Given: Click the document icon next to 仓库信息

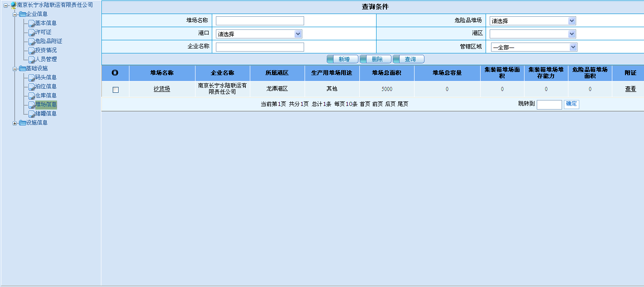Looking at the screenshot, I should (x=31, y=96).
